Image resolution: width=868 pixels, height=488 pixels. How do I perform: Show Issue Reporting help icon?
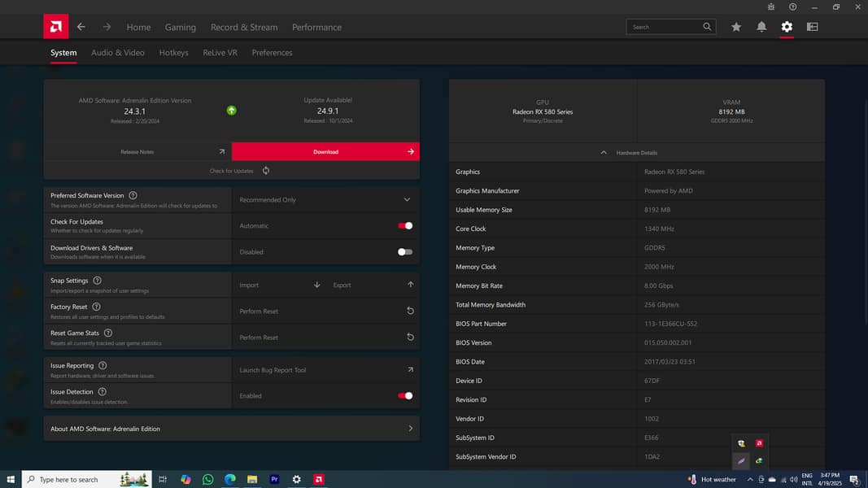[103, 366]
